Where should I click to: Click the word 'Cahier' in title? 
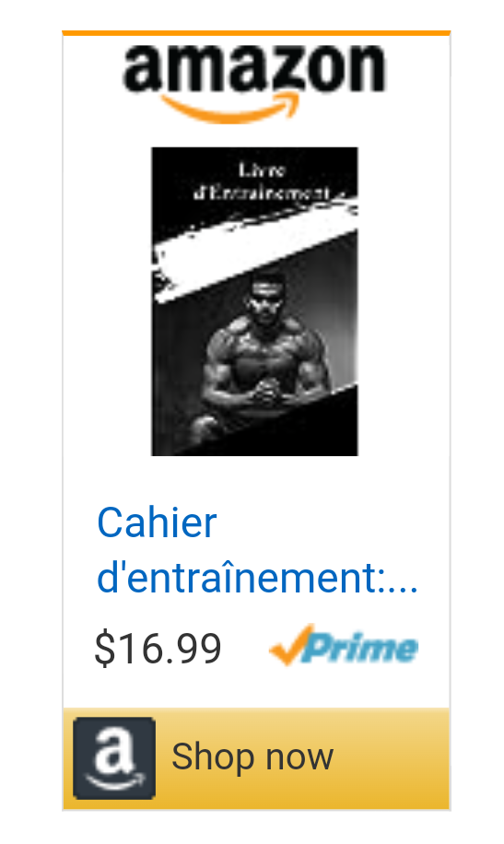(157, 522)
